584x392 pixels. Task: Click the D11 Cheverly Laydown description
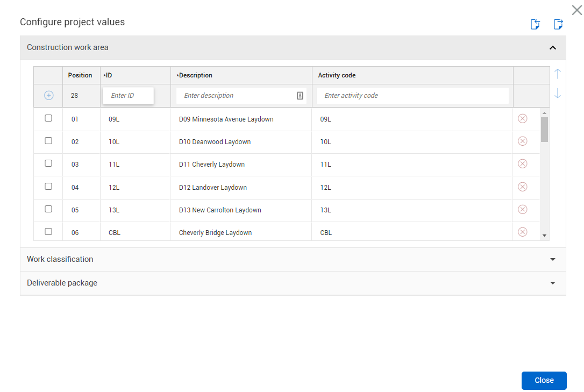point(212,165)
